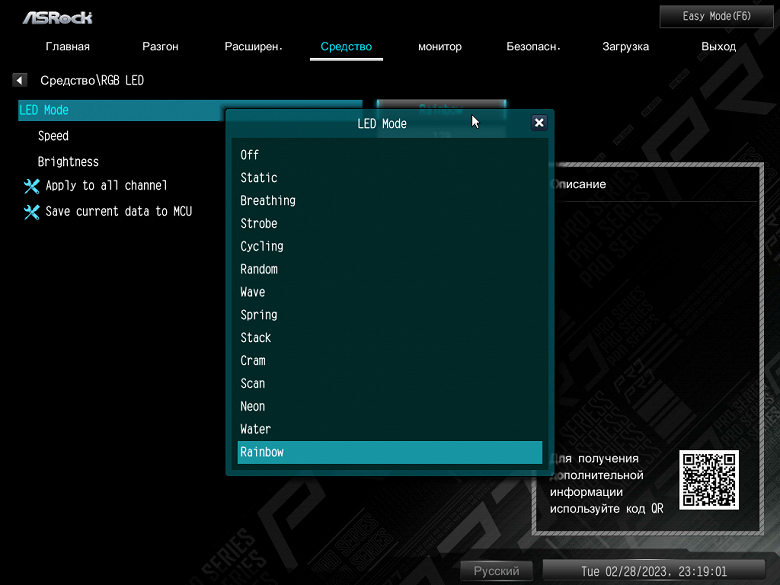Click the QR code image
This screenshot has height=585, width=780.
click(x=709, y=480)
